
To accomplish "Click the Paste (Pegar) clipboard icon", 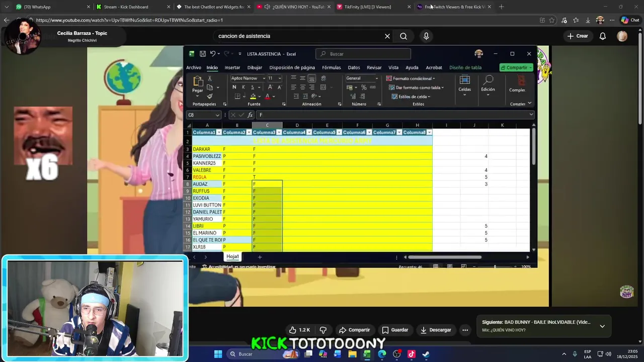I will [x=198, y=82].
